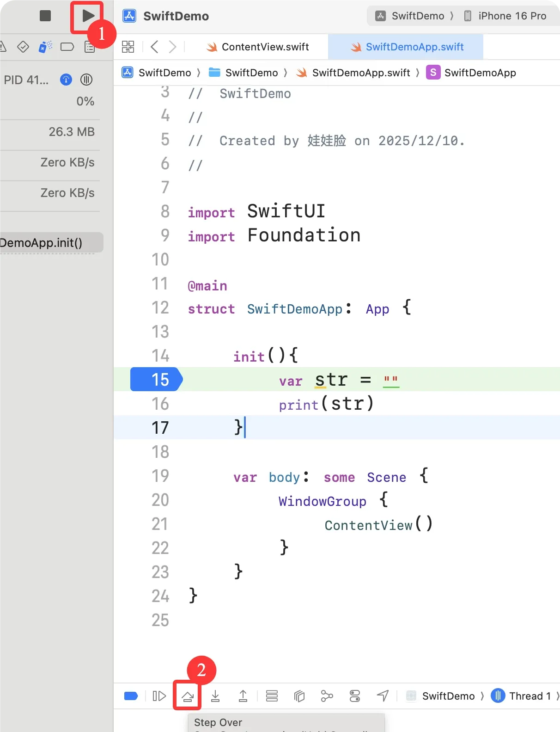Click the debug bar stack frames icon

[x=272, y=696]
